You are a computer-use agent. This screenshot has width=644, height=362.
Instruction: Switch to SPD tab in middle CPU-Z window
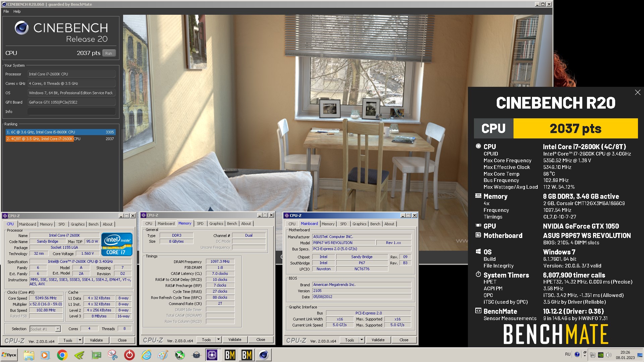[200, 224]
